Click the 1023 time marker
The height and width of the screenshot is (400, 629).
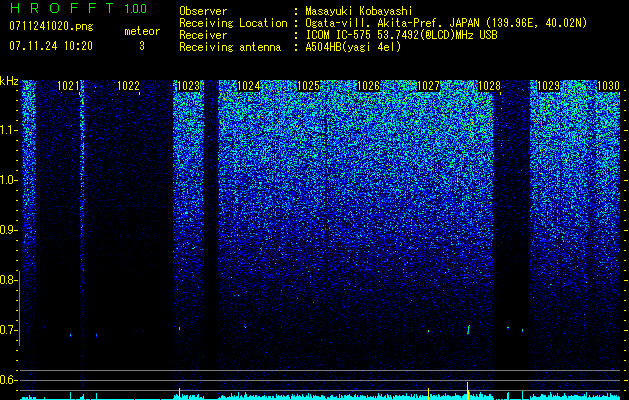(x=189, y=86)
